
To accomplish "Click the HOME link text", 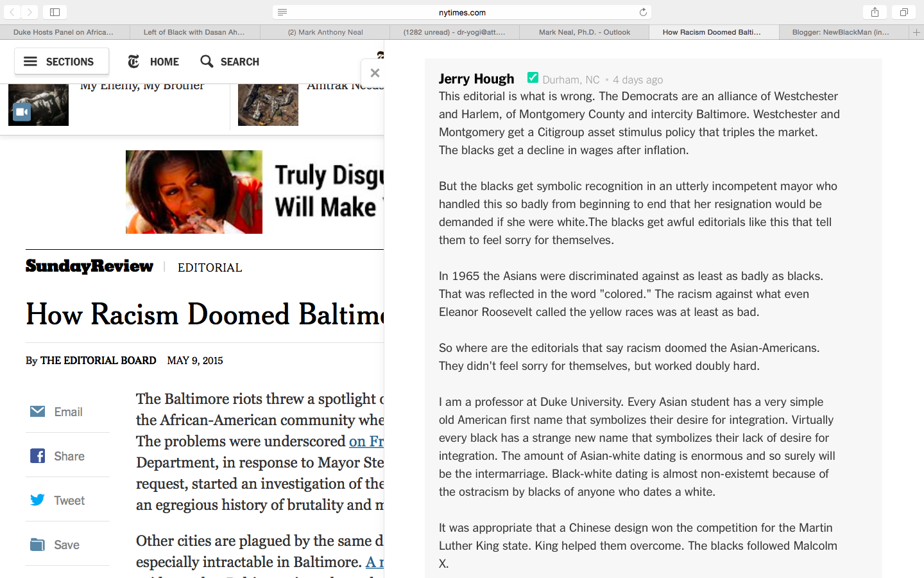I will point(164,62).
